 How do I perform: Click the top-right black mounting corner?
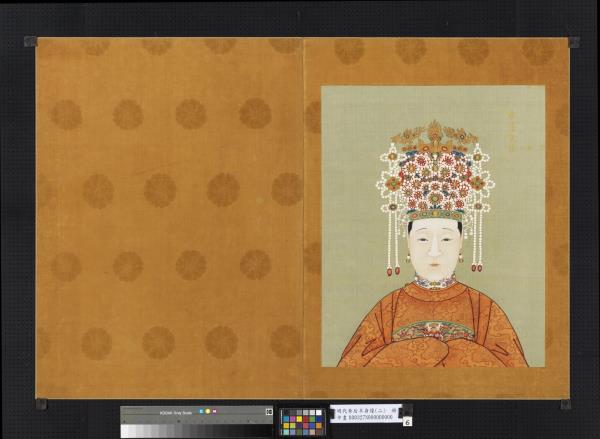click(x=573, y=42)
